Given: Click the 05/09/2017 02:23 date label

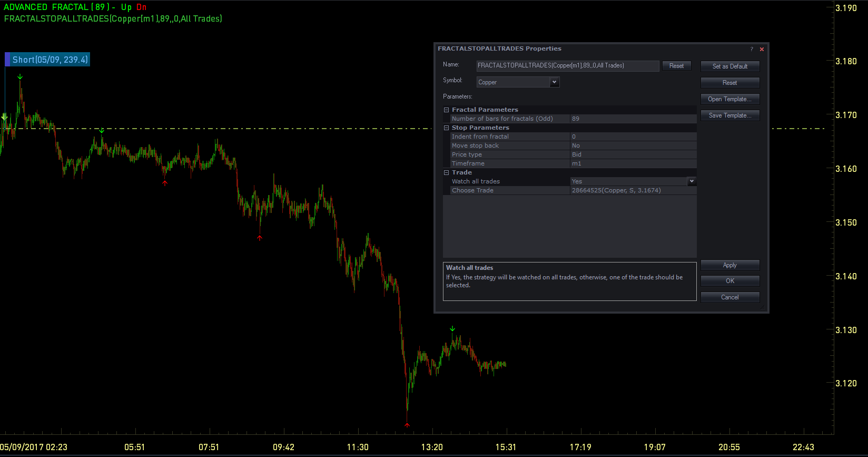Looking at the screenshot, I should click(34, 447).
